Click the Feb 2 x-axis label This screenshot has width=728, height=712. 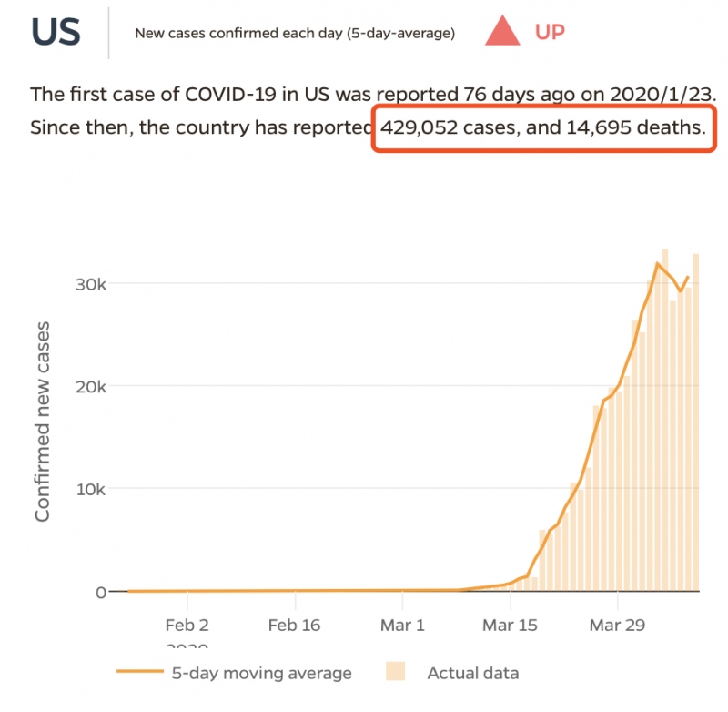tap(187, 626)
